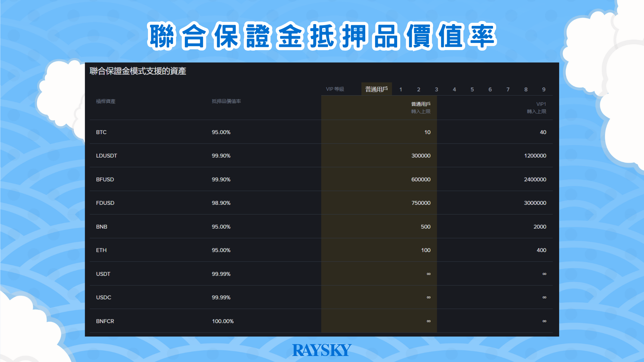This screenshot has width=644, height=362.
Task: Switch to VIP level 2 tab
Action: click(x=419, y=89)
